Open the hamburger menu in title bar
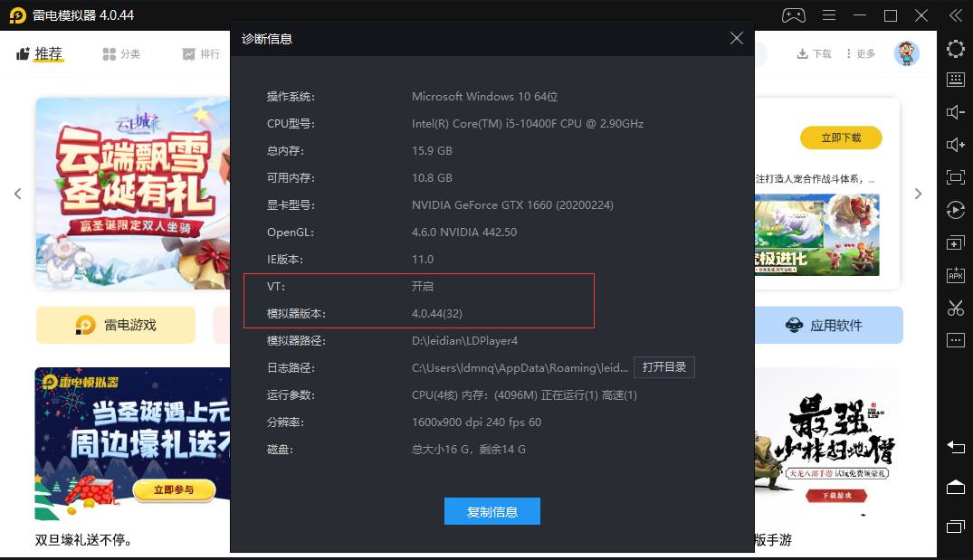973x560 pixels. click(828, 15)
